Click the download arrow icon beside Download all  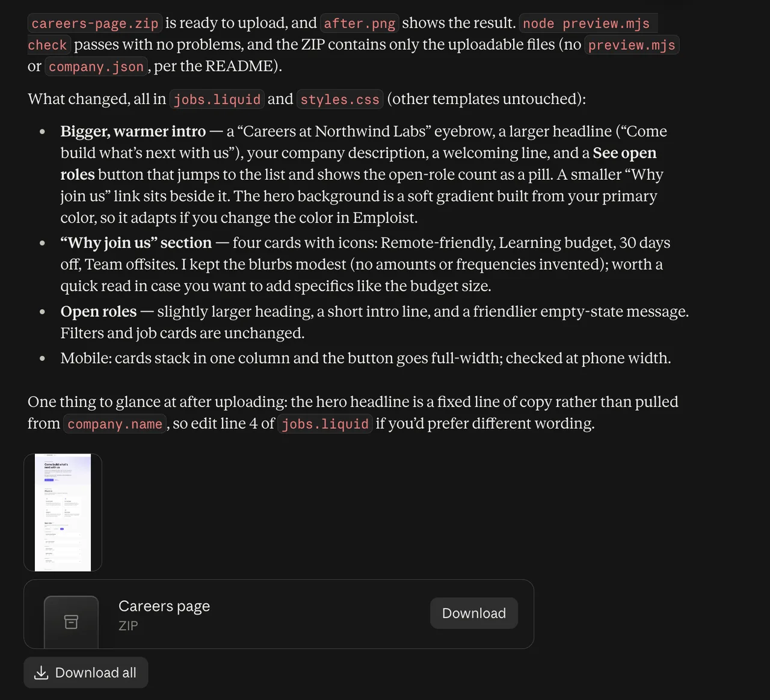(41, 672)
